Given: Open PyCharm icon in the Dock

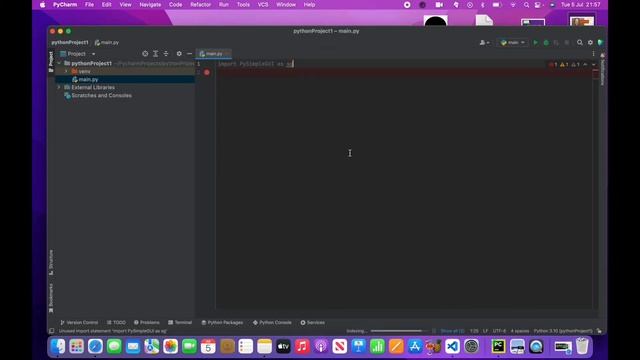Looking at the screenshot, I should [x=498, y=347].
